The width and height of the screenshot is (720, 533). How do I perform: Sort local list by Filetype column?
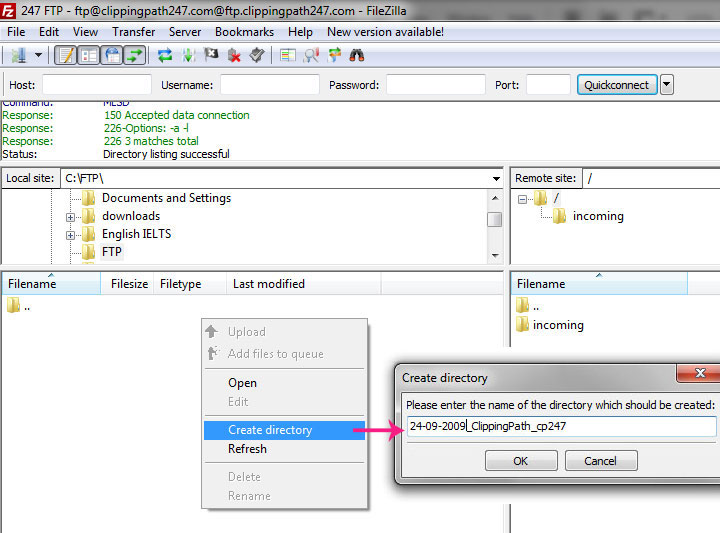click(190, 284)
